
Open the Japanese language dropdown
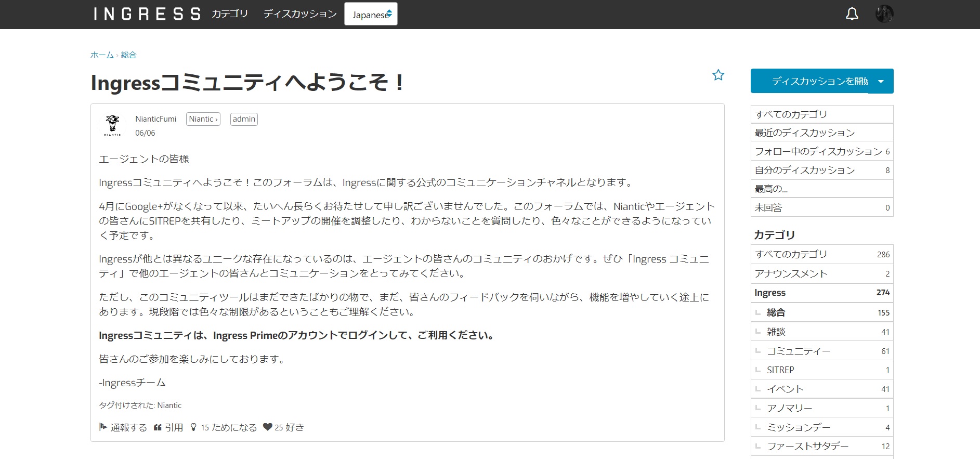(371, 15)
